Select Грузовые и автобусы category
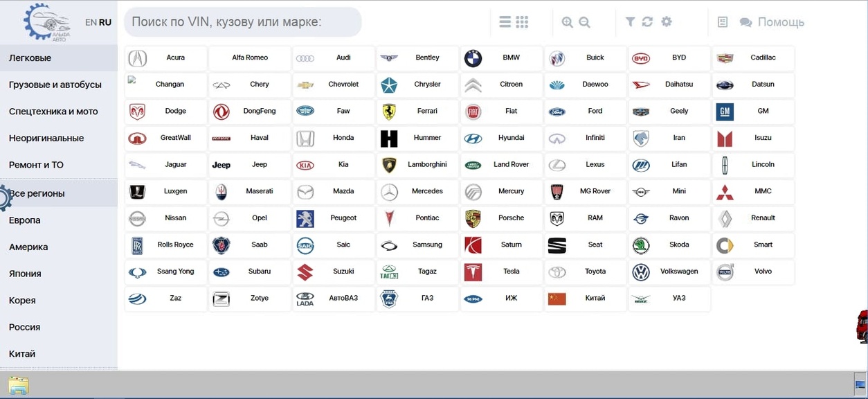This screenshot has width=868, height=399. click(59, 85)
